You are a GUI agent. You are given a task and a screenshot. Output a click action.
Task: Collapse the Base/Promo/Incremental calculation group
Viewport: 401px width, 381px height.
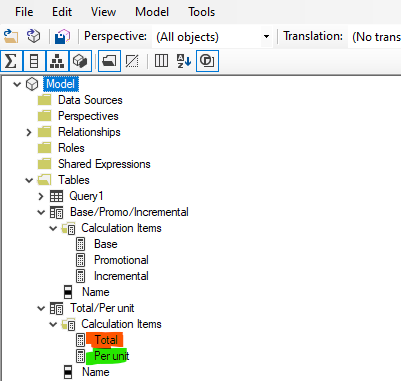41,212
